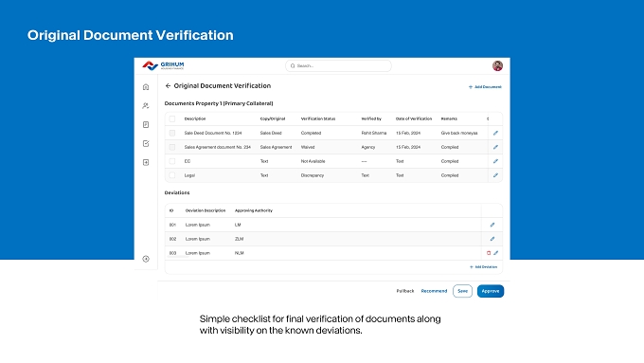Click the Grihum logo
The width and height of the screenshot is (644, 363).
163,65
